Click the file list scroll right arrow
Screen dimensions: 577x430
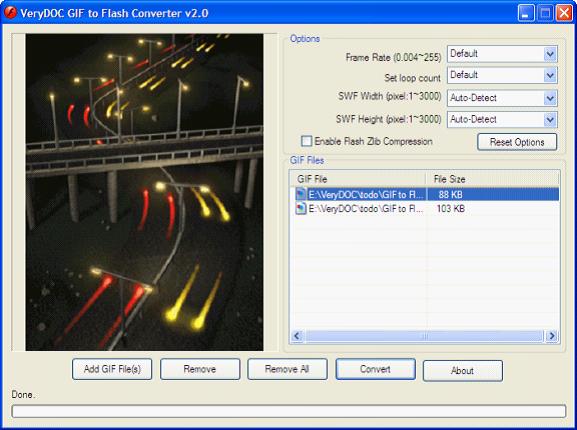click(552, 335)
